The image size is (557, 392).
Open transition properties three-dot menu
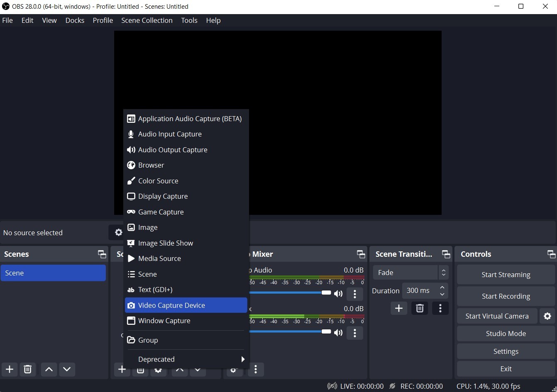pos(440,308)
